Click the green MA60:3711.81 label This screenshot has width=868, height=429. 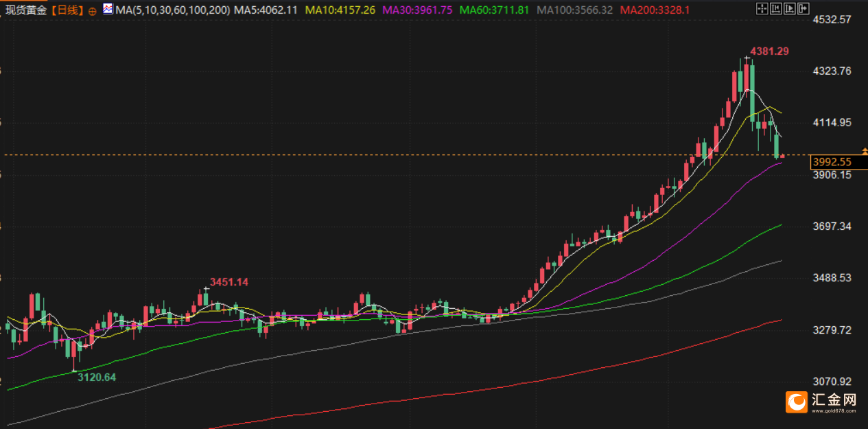(x=494, y=10)
